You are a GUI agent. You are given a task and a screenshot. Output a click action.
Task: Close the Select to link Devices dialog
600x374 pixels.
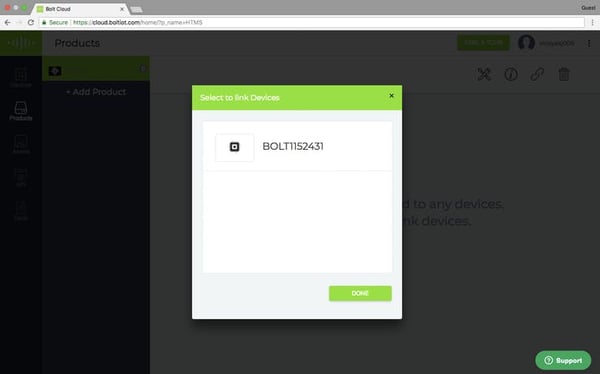[x=391, y=96]
